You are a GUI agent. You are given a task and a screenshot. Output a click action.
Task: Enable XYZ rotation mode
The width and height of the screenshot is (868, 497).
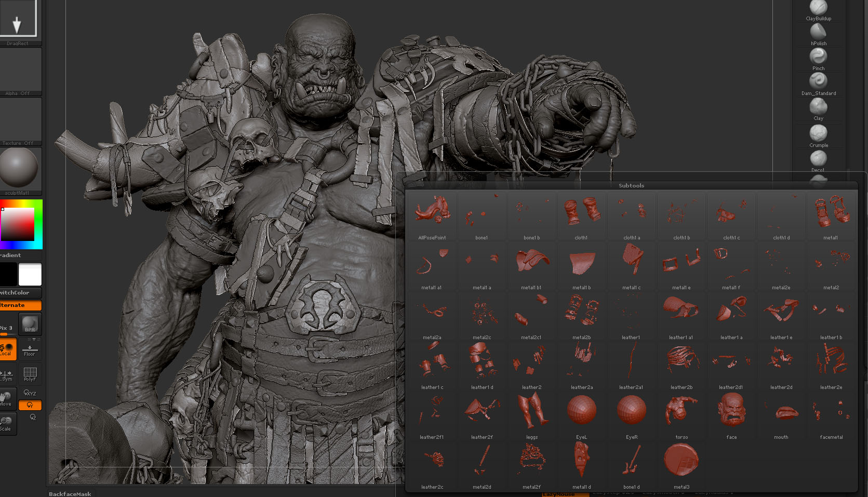point(30,393)
